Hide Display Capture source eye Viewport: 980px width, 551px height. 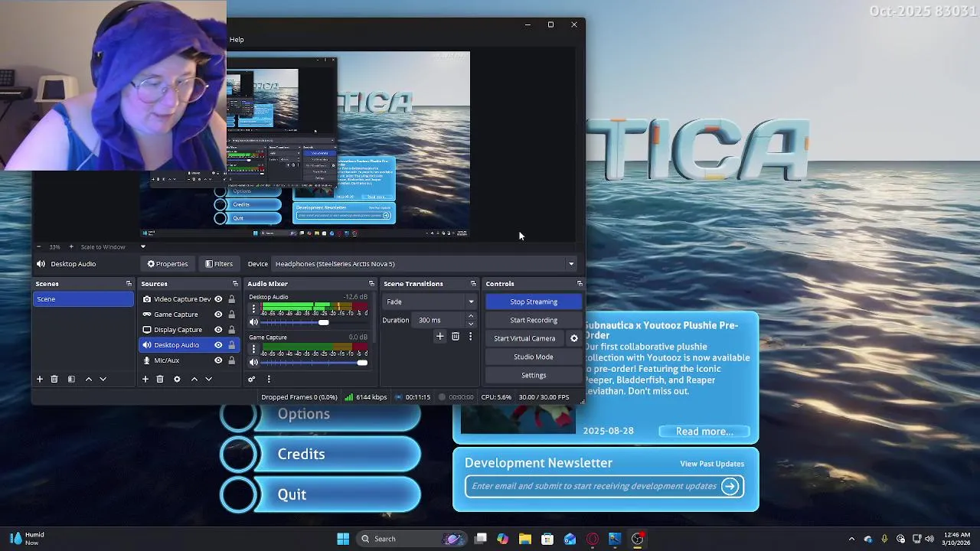(218, 330)
